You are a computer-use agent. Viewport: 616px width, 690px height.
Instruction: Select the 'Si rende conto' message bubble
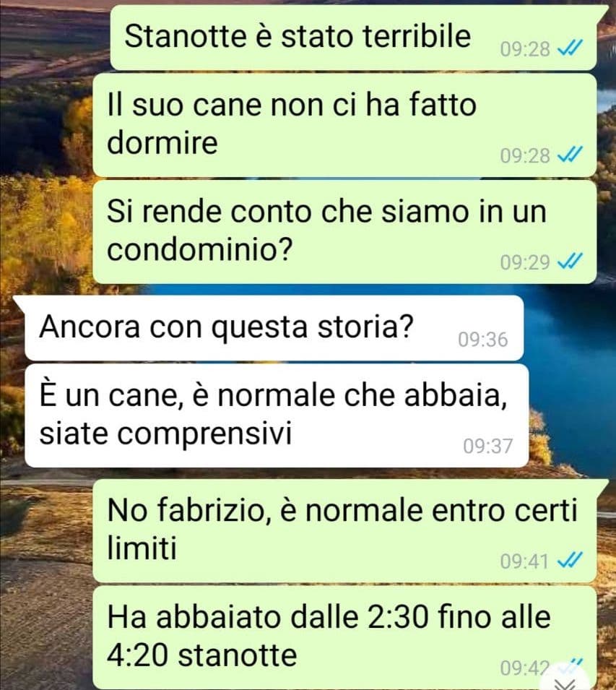(344, 232)
